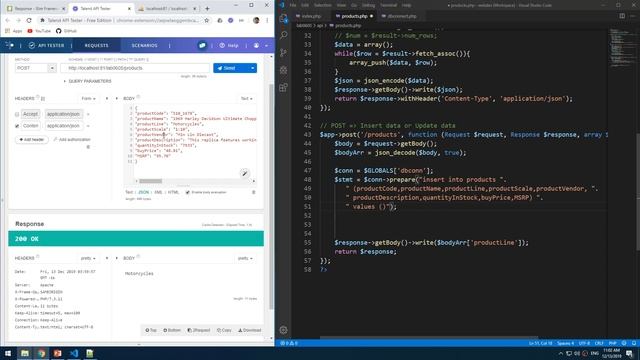The width and height of the screenshot is (640, 360).
Task: Open the index.php editor tab
Action: pyautogui.click(x=311, y=16)
